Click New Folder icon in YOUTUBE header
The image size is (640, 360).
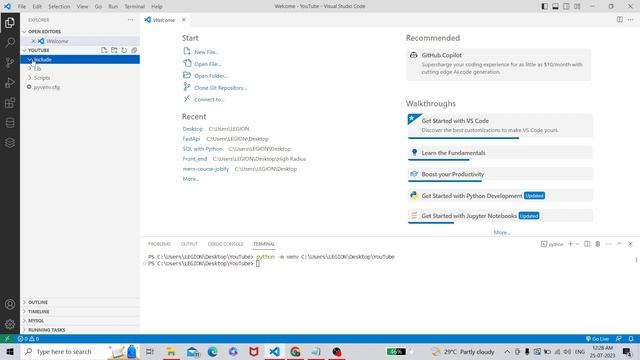(114, 50)
